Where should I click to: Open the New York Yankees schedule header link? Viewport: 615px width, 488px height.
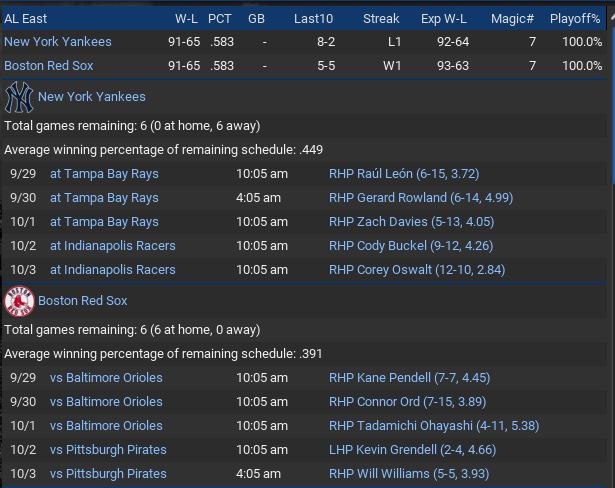(x=91, y=97)
